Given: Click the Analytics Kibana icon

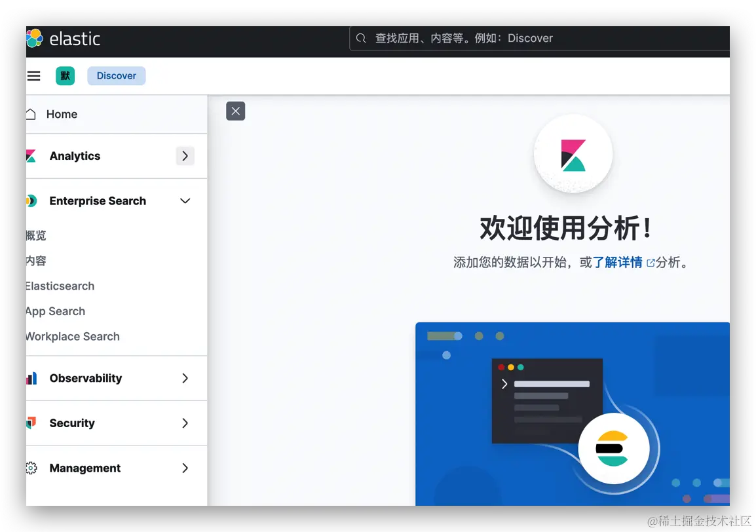Looking at the screenshot, I should pyautogui.click(x=31, y=156).
